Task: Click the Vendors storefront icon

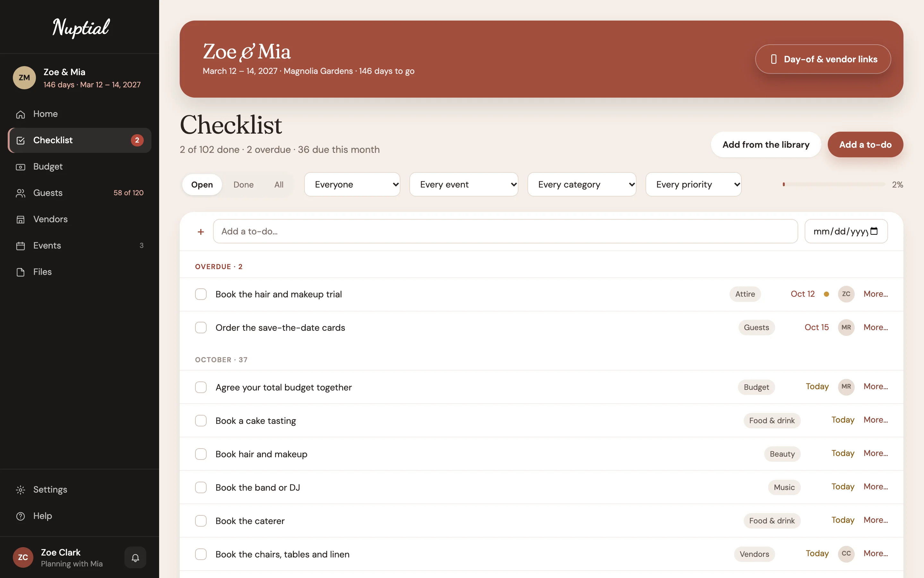Action: coord(21,219)
